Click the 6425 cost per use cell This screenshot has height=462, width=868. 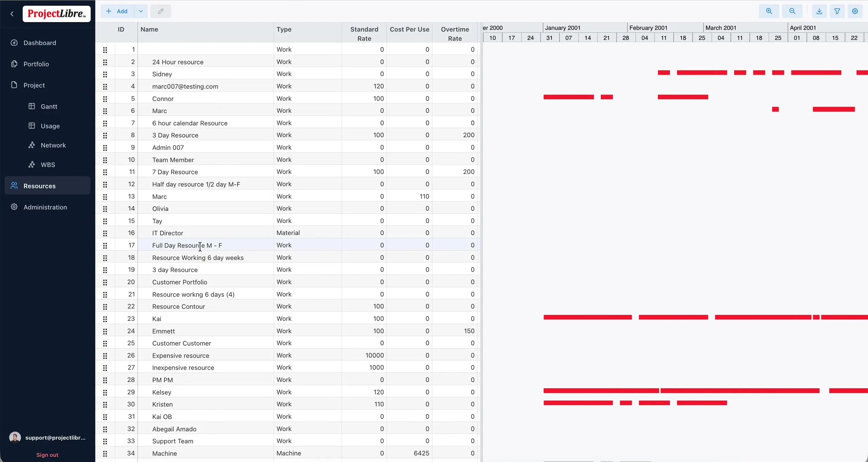[409, 453]
